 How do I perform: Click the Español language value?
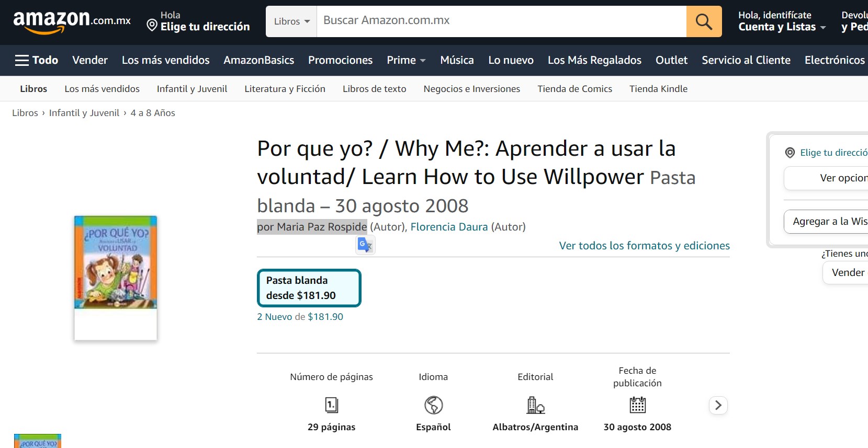coord(433,427)
